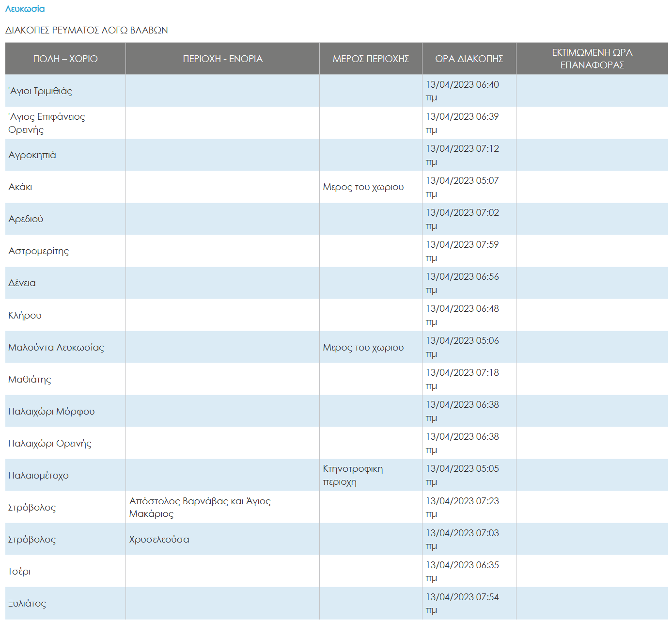Click 06:38 outage time for Παλαιχώρι Μόρφου
The height and width of the screenshot is (624, 672).
click(x=469, y=411)
